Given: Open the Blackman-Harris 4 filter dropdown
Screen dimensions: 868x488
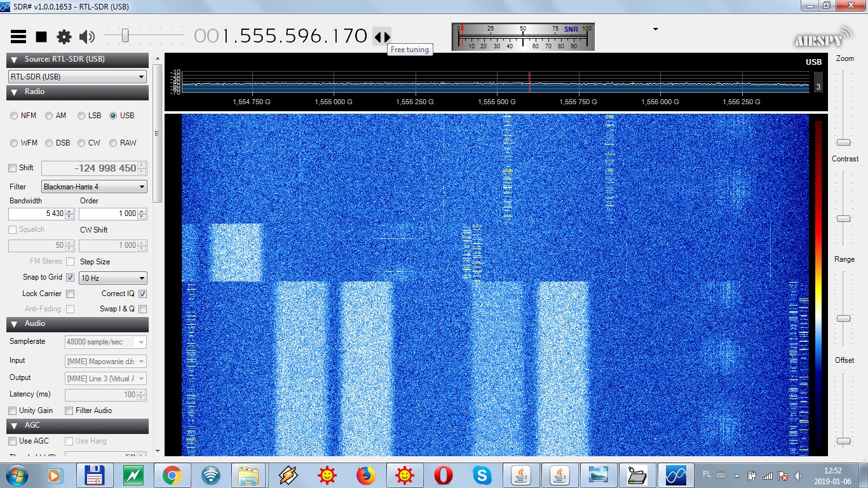Looking at the screenshot, I should 94,187.
